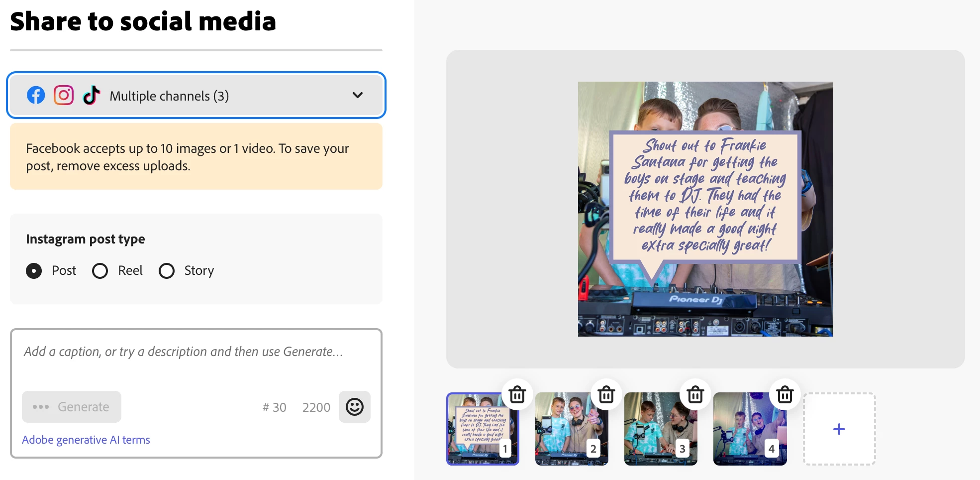The width and height of the screenshot is (980, 480).
Task: Select the Post radio button
Action: tap(34, 271)
